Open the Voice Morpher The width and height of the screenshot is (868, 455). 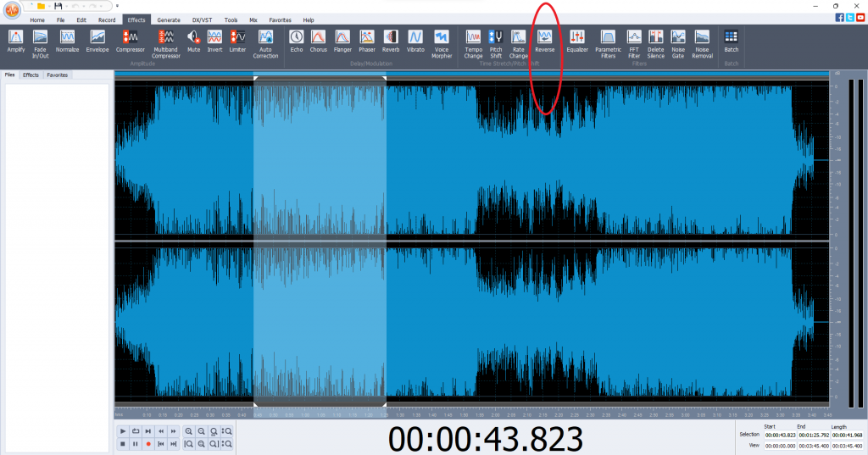[x=442, y=44]
